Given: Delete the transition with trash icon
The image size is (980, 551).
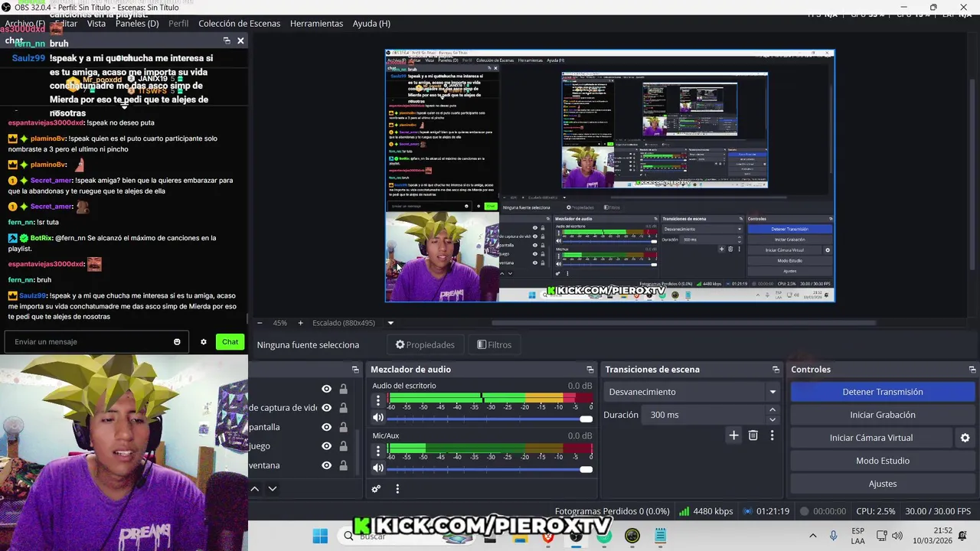Looking at the screenshot, I should (753, 435).
